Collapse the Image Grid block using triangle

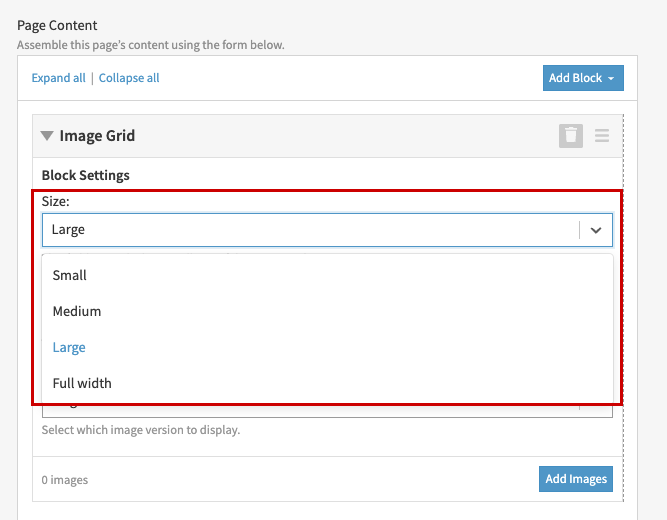point(47,136)
